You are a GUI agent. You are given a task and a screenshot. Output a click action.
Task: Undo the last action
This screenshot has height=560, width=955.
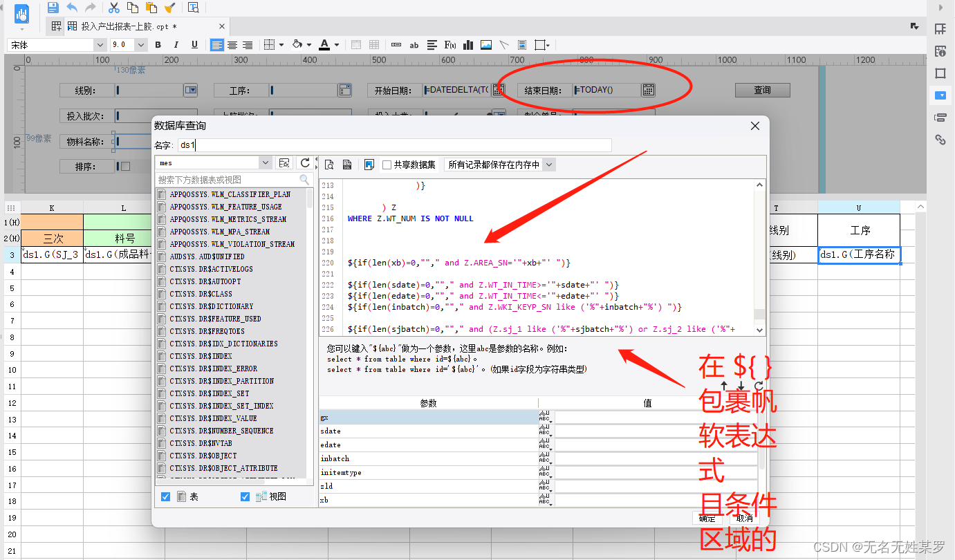71,8
